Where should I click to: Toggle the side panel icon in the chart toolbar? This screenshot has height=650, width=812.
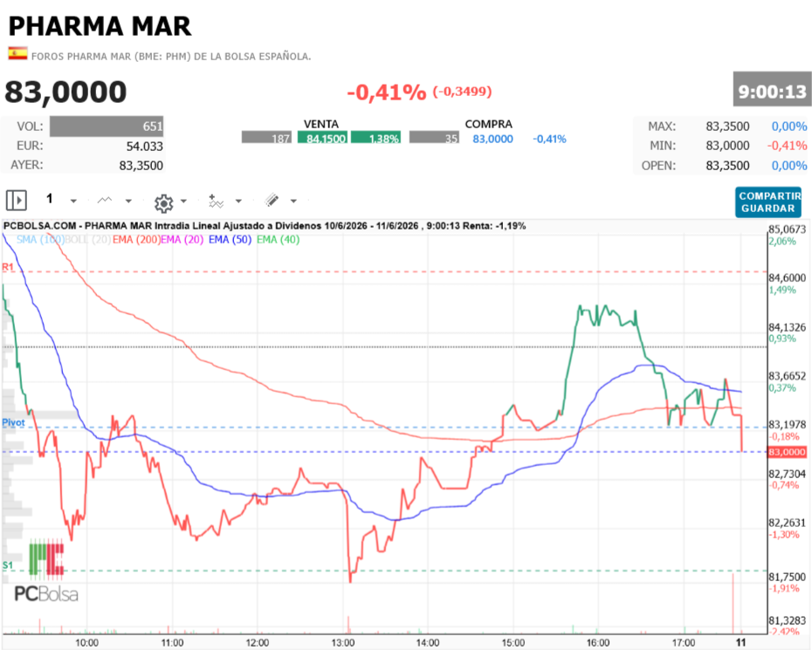16,200
